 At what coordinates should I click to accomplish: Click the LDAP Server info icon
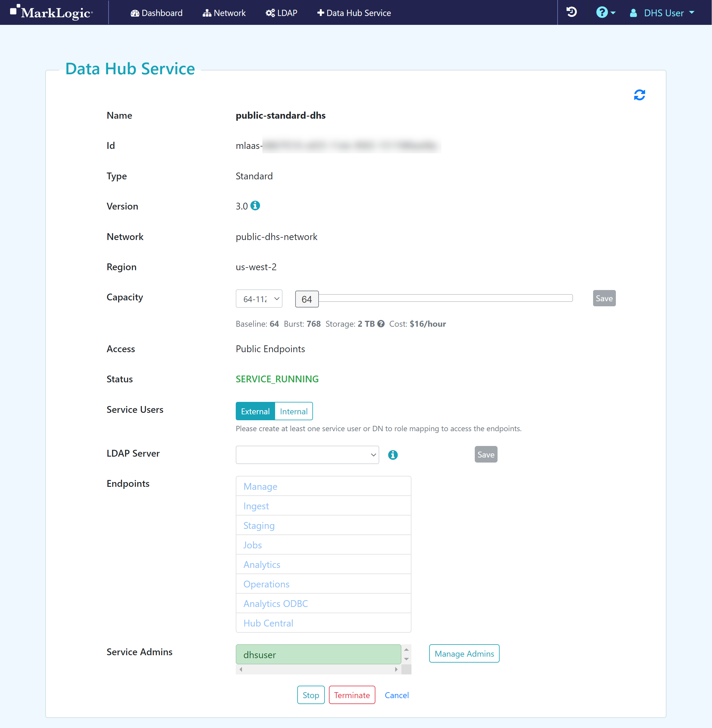(393, 455)
